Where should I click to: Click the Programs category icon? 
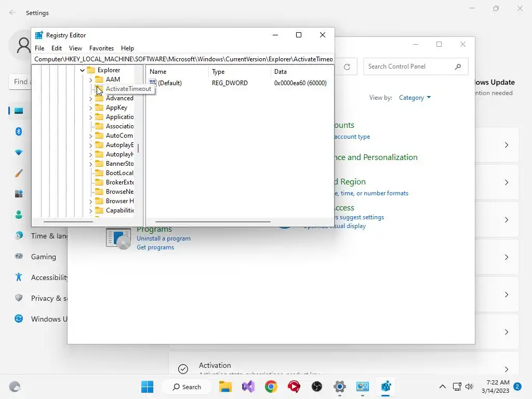click(118, 239)
